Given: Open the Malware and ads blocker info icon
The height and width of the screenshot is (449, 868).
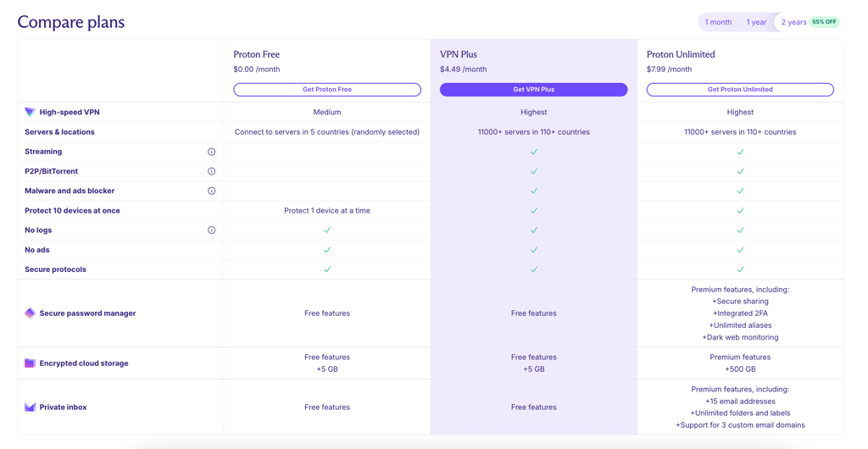Looking at the screenshot, I should 211,191.
